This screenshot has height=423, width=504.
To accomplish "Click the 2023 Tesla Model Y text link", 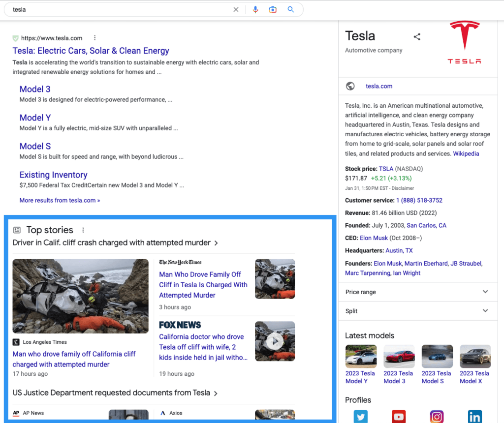I will coord(360,377).
